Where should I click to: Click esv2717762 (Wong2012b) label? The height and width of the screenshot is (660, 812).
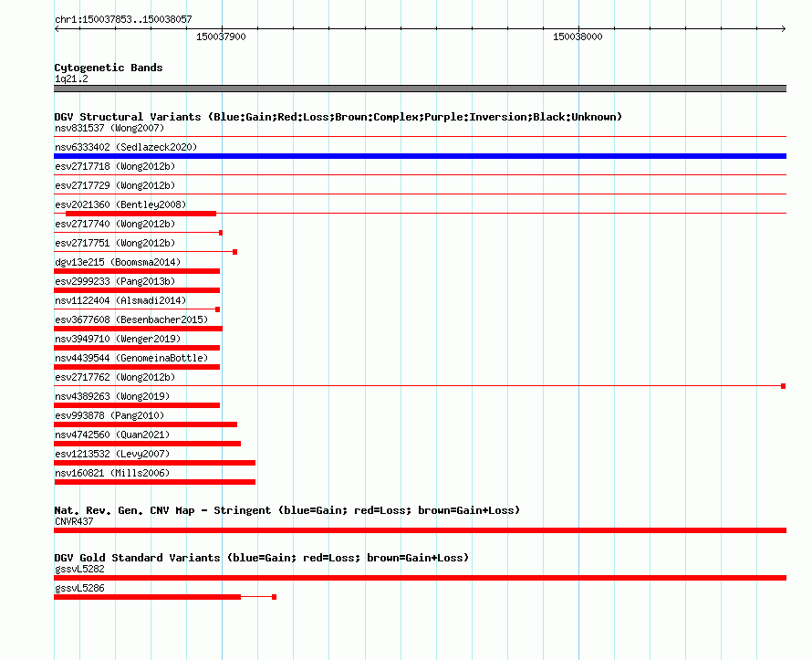115,377
